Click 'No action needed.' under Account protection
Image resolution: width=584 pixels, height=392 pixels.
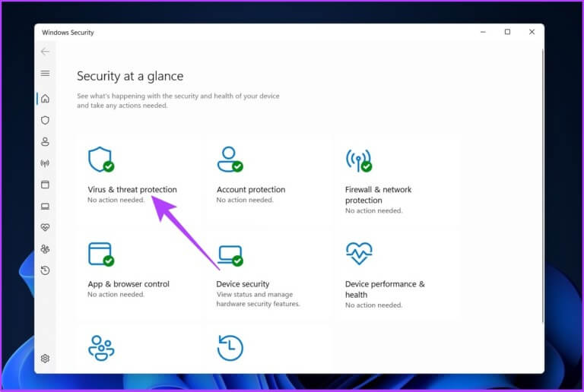pyautogui.click(x=245, y=200)
